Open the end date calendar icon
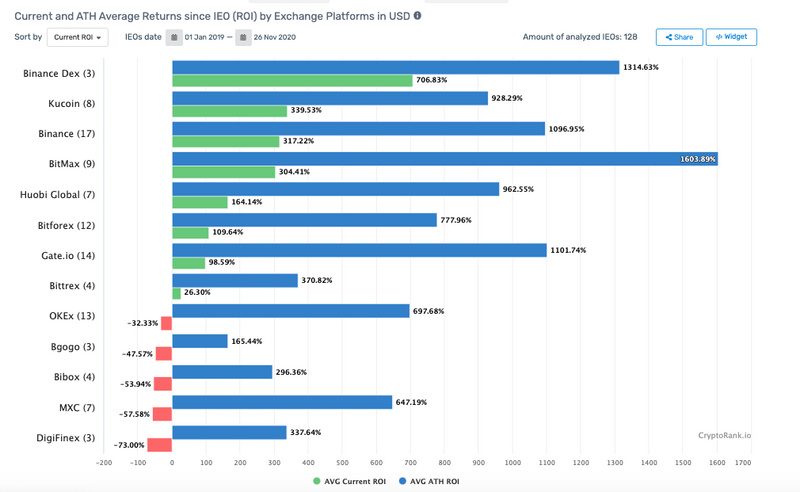The image size is (800, 492). [243, 37]
